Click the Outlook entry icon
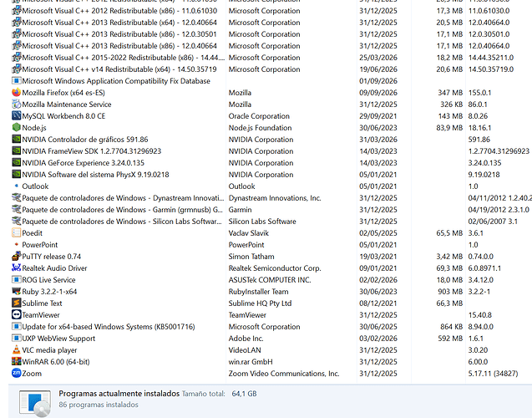Viewport: 532px width, 418px height. pos(17,186)
